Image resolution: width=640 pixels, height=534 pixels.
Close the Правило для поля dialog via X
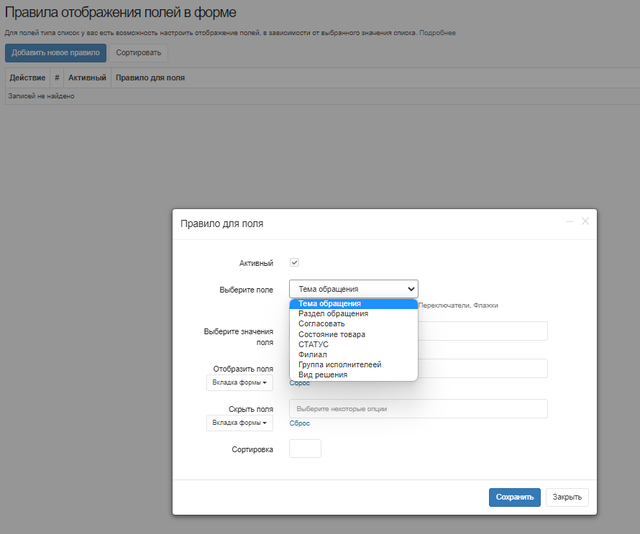click(x=585, y=221)
